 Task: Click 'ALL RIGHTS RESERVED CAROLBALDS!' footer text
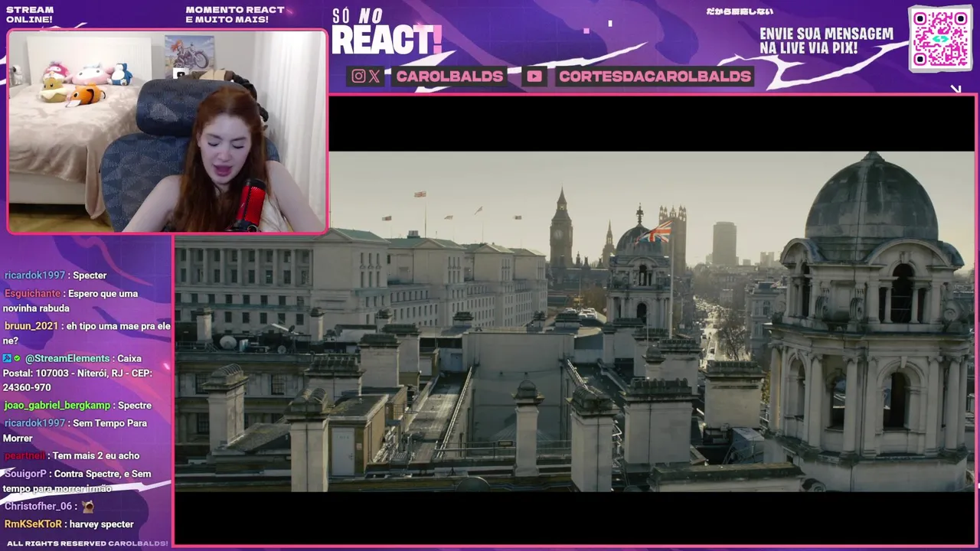coord(87,543)
